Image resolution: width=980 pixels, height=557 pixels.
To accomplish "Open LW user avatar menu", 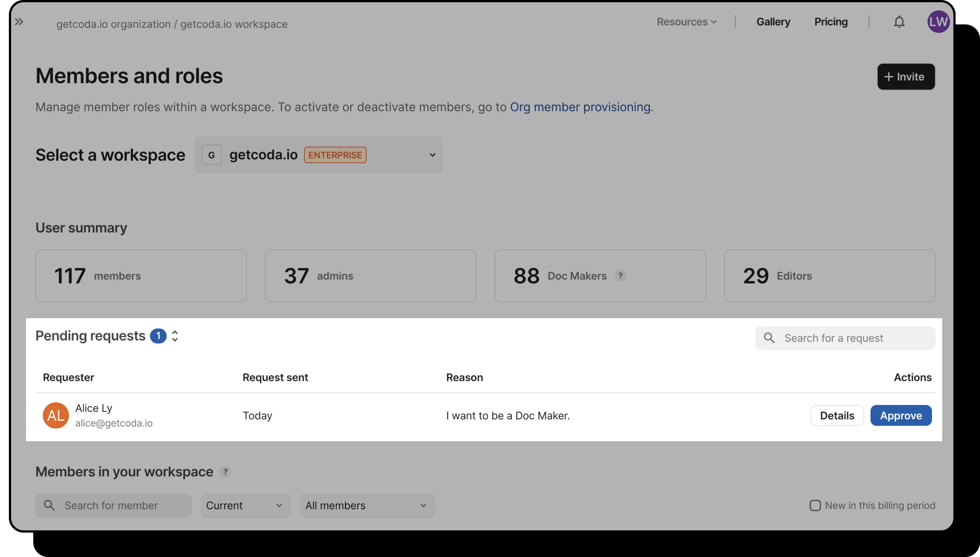I will [938, 22].
